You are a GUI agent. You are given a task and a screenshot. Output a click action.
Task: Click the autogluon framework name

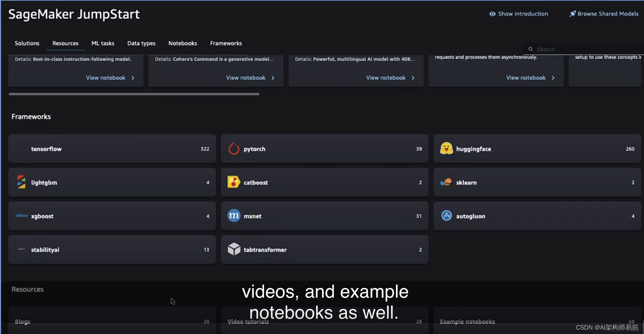click(470, 216)
